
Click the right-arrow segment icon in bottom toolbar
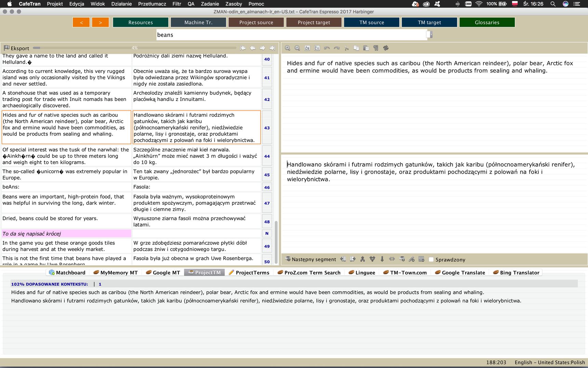pos(353,259)
